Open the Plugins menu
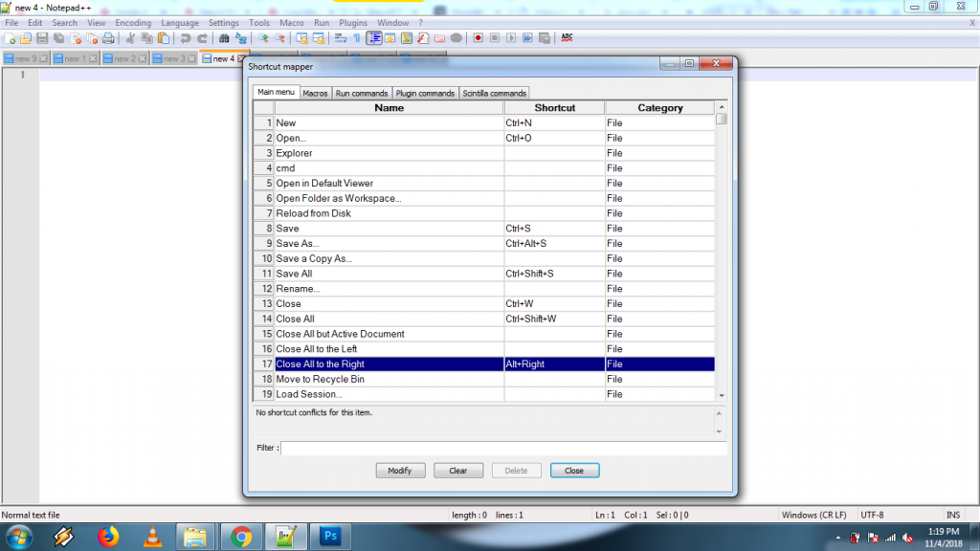The height and width of the screenshot is (551, 980). tap(353, 23)
